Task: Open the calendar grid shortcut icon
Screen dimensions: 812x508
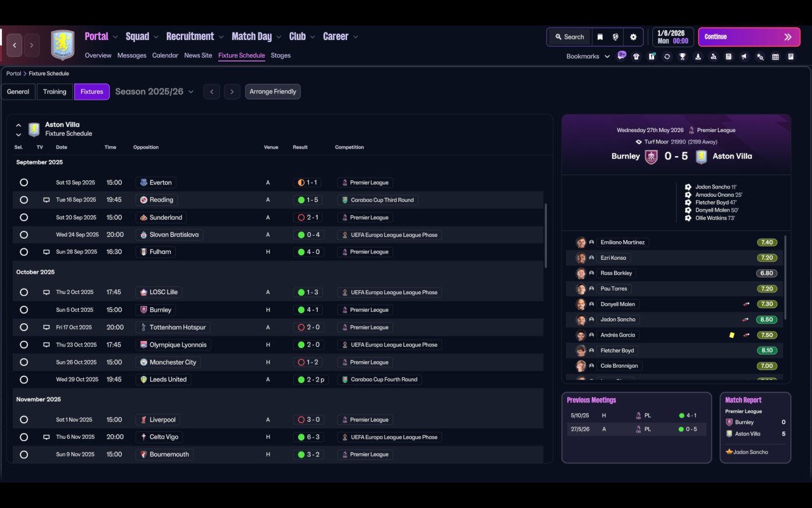Action: [x=775, y=57]
